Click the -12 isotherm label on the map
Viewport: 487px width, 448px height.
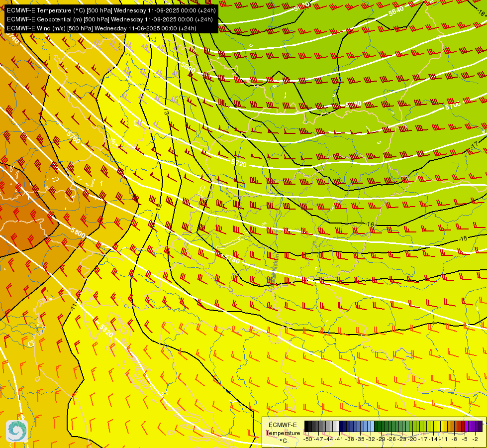[x=159, y=208]
